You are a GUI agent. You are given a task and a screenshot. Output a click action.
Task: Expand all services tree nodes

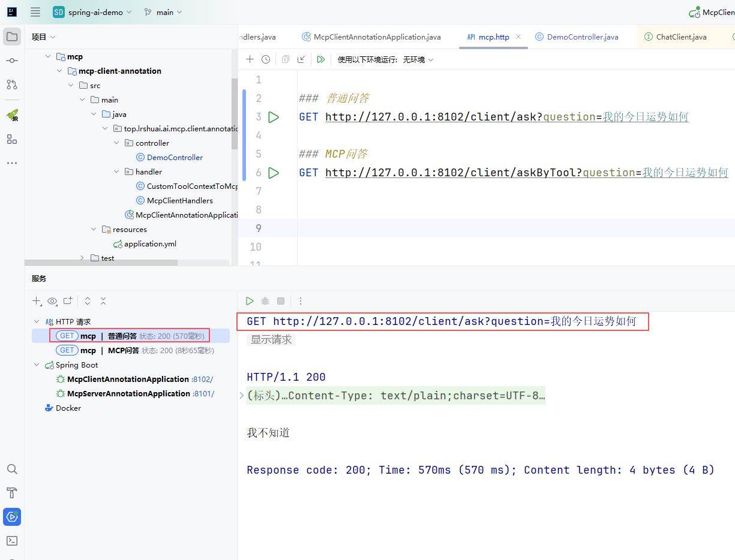(88, 301)
